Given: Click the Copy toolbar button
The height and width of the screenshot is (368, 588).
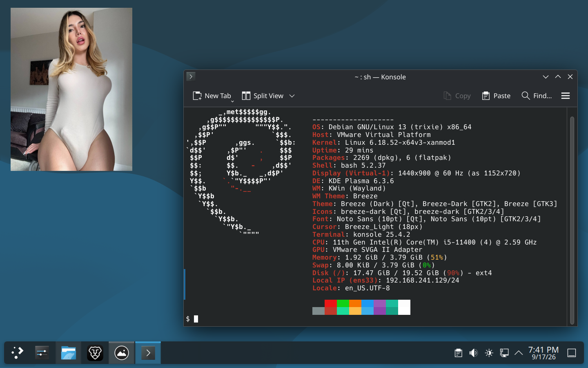Looking at the screenshot, I should pyautogui.click(x=457, y=96).
